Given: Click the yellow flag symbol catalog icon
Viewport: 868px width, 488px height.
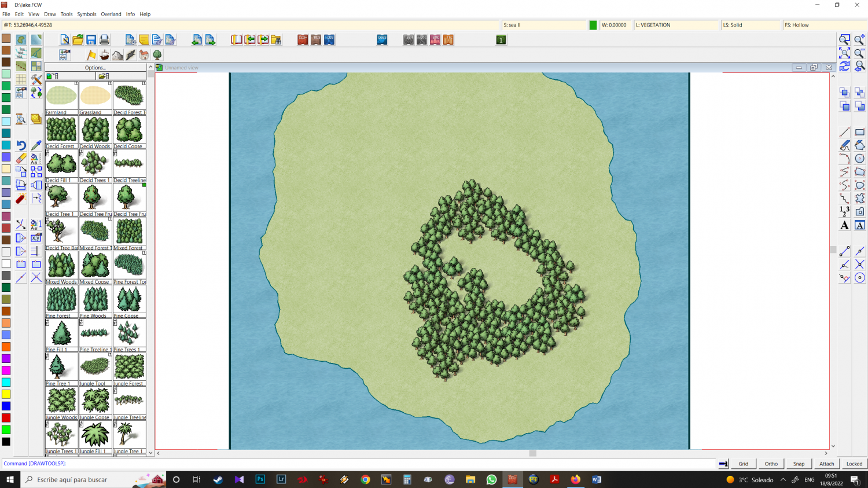Looking at the screenshot, I should [91, 55].
